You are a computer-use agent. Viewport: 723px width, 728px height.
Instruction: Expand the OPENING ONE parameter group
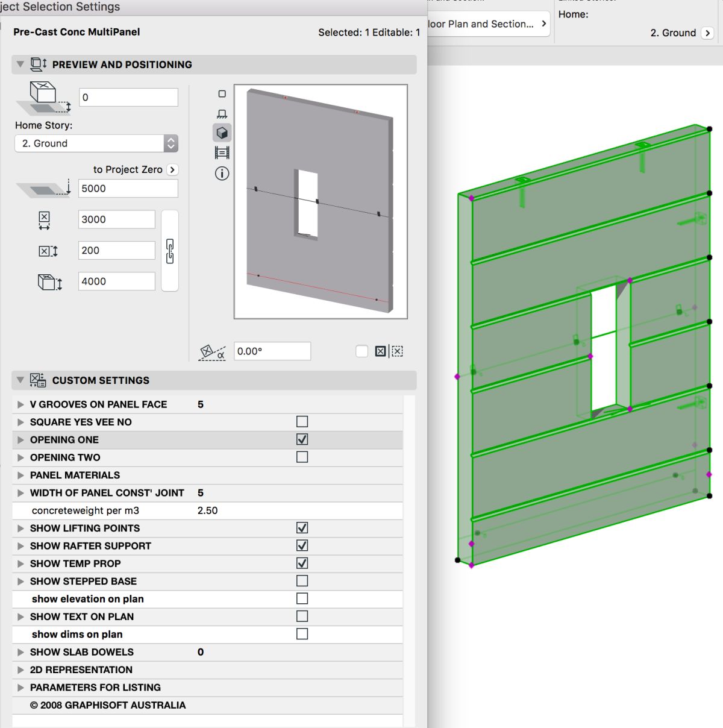click(20, 440)
